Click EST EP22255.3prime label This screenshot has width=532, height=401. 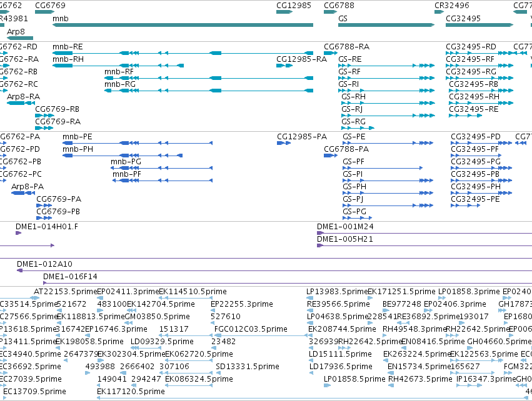pyautogui.click(x=242, y=304)
